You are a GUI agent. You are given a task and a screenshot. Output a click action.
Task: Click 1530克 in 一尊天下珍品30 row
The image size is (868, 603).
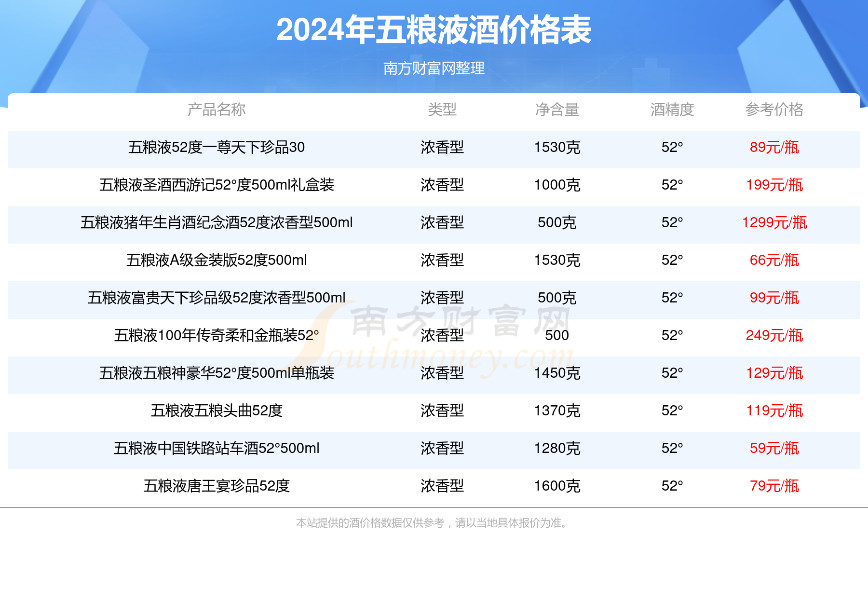pyautogui.click(x=557, y=147)
